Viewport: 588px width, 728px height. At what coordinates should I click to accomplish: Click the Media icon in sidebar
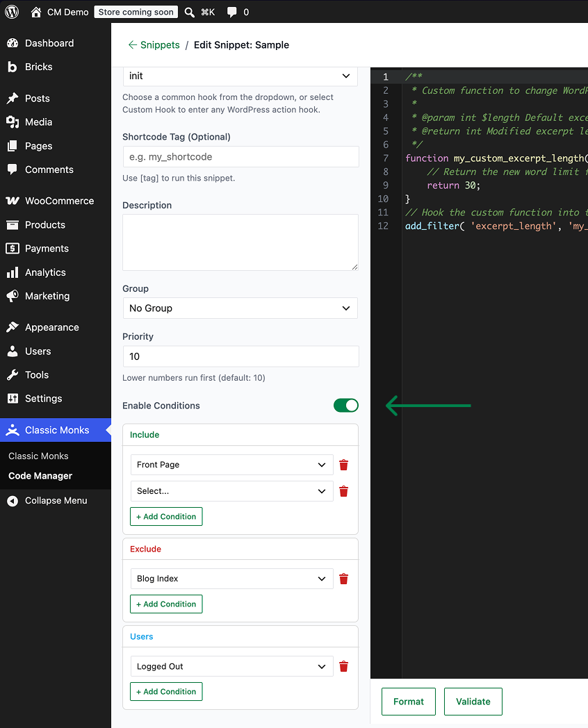pyautogui.click(x=13, y=122)
